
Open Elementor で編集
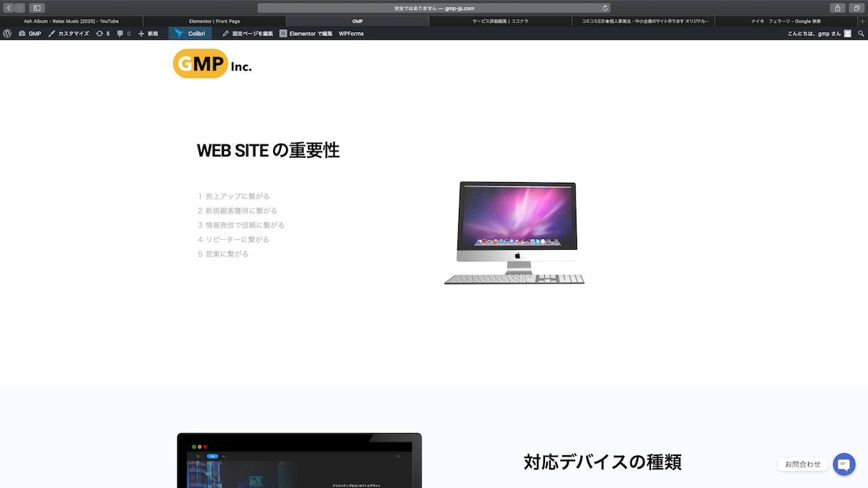pyautogui.click(x=306, y=33)
